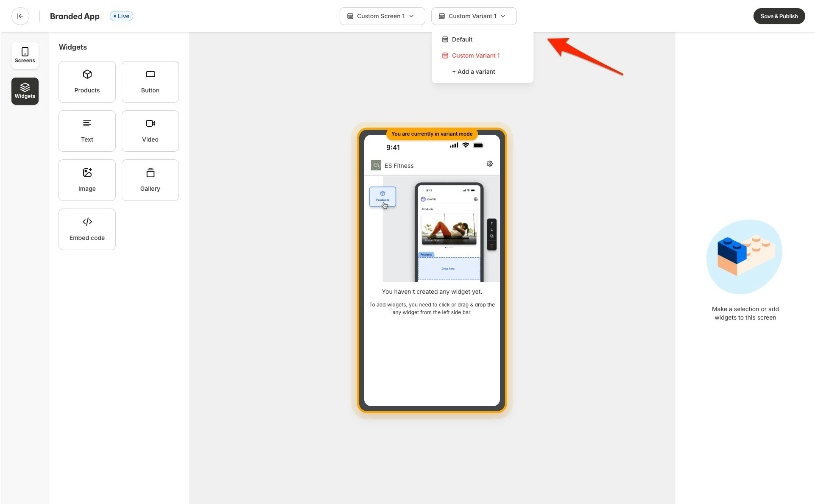Image resolution: width=815 pixels, height=504 pixels.
Task: Add a Video widget
Action: point(150,131)
